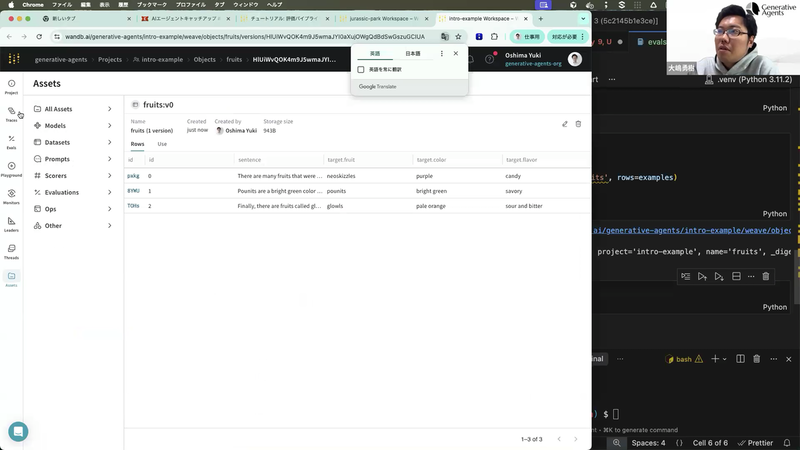Open the Project sidebar icon

[11, 87]
